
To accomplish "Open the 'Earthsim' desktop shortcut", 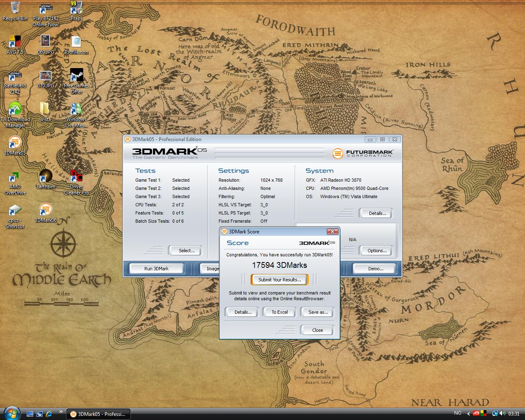I will coord(46,179).
